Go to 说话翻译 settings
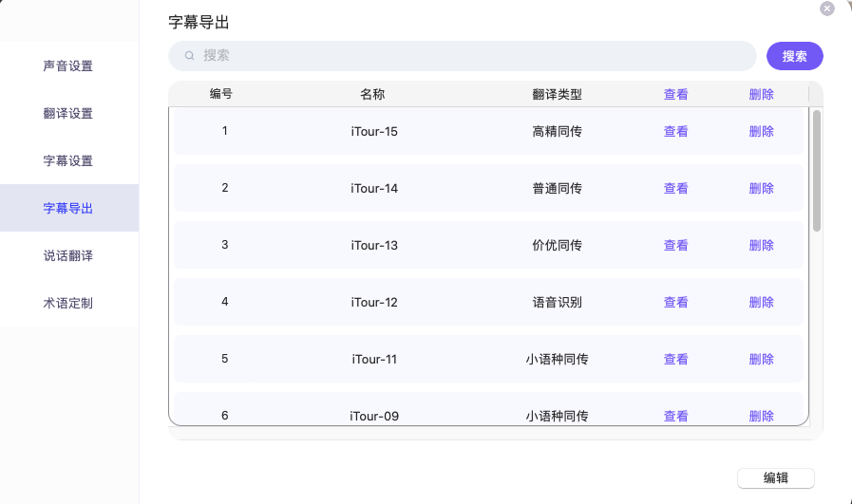 [68, 256]
